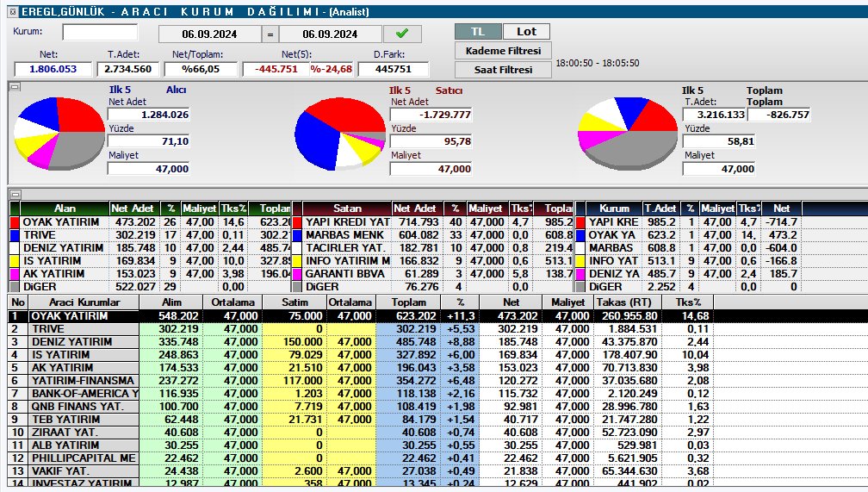Sort by Alim column header

click(x=171, y=302)
